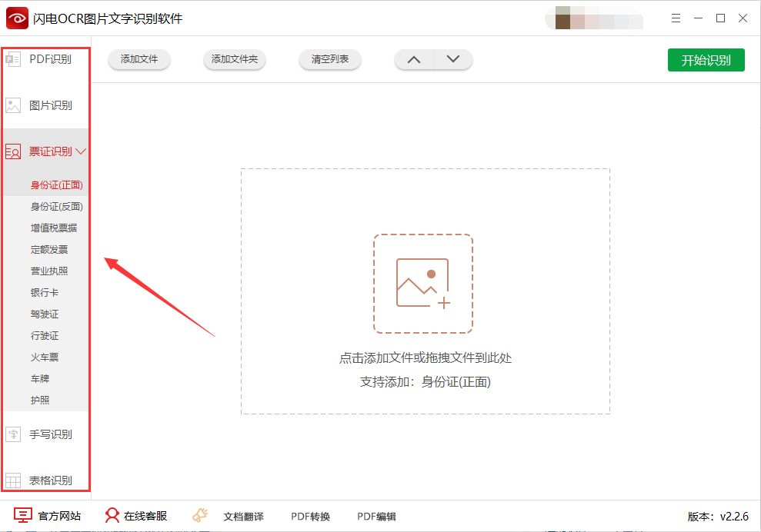Viewport: 761px width, 532px height.
Task: Click the 点击添加文件或拖拽文件到此处 prompt text
Action: [426, 358]
